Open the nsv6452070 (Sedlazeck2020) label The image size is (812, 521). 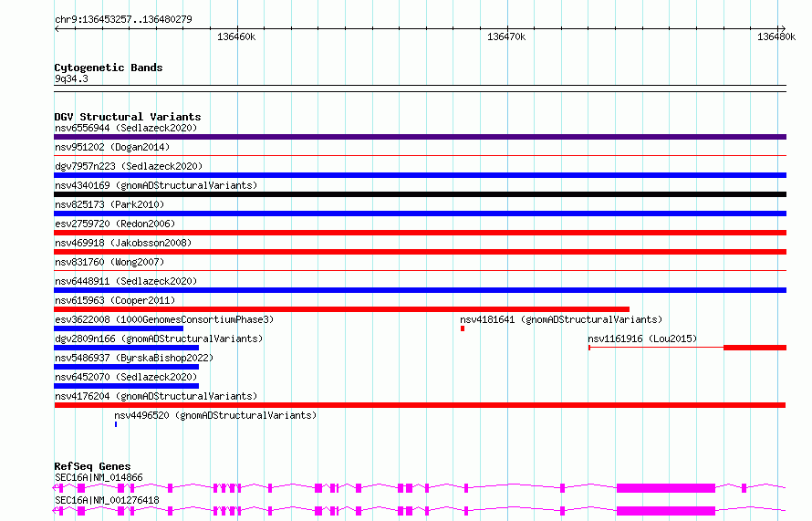coord(126,377)
